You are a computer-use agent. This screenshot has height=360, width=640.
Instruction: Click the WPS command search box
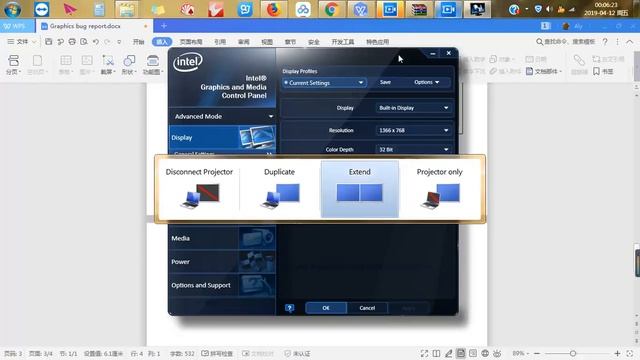566,42
